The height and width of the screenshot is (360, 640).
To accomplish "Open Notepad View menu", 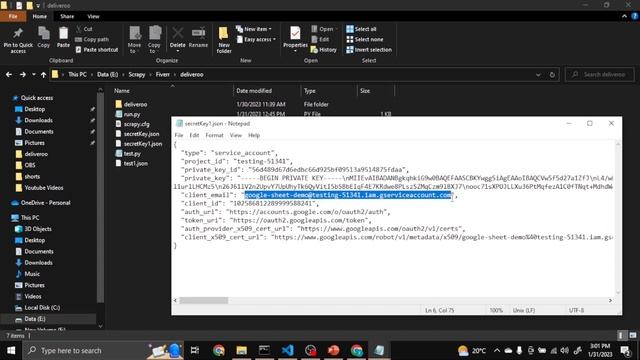I will [236, 135].
